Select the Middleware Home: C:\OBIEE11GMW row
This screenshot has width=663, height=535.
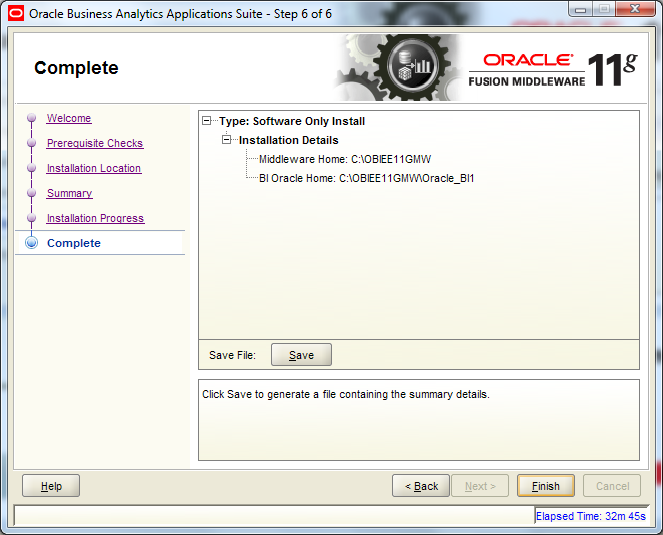coord(345,159)
